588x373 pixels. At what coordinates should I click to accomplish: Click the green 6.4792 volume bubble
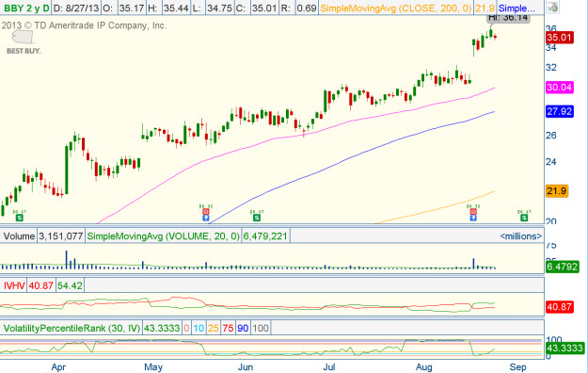[562, 267]
